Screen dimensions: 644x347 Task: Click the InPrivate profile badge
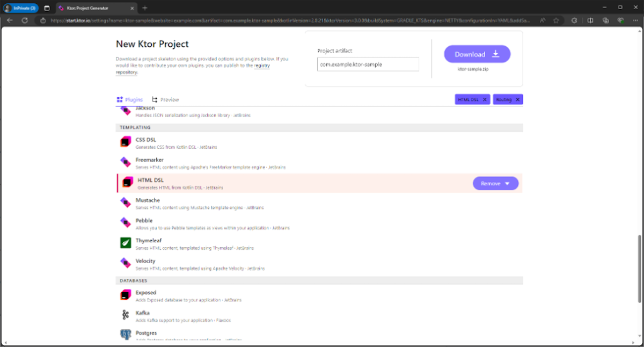click(21, 8)
